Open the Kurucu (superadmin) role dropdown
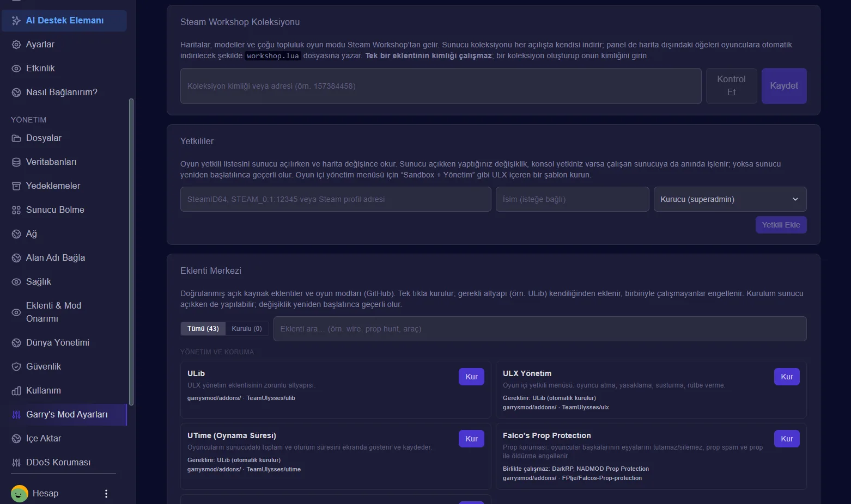The height and width of the screenshot is (504, 851). (x=730, y=199)
